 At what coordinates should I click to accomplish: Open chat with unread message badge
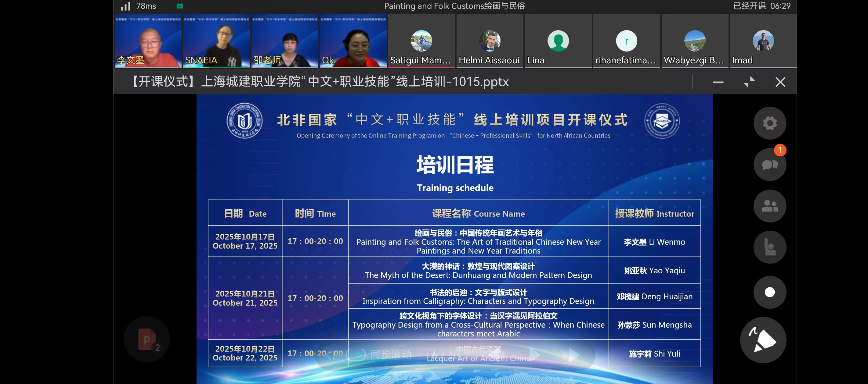point(770,165)
